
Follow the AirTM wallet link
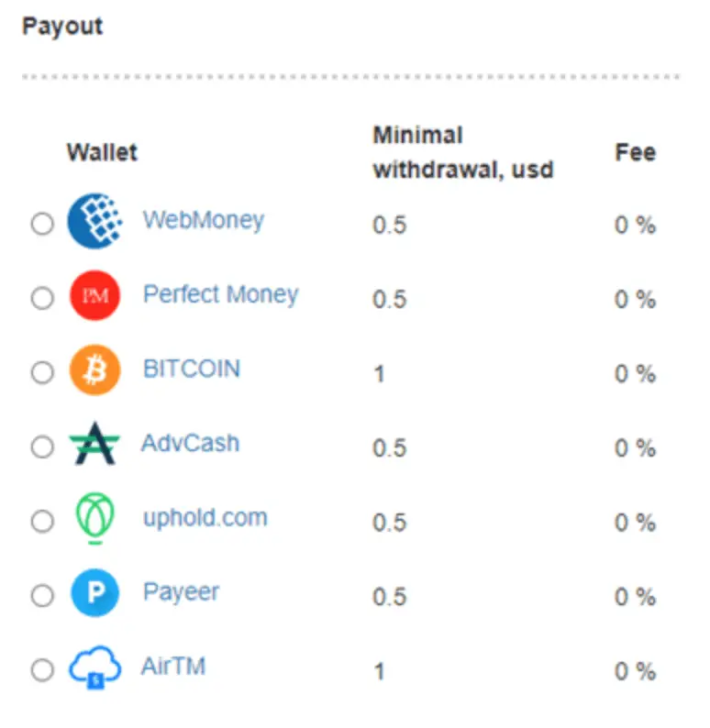point(173,667)
